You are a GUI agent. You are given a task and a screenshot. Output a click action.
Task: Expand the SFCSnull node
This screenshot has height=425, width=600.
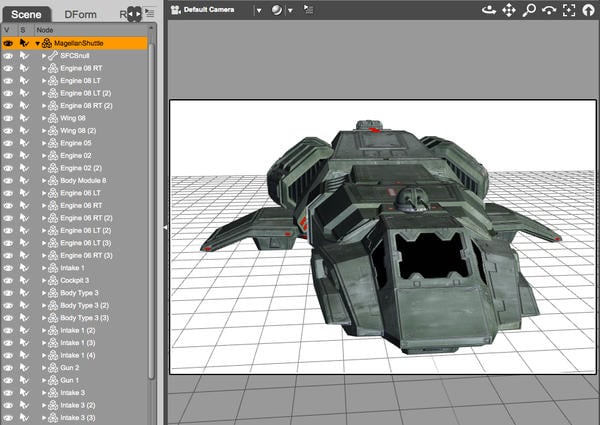(44, 56)
